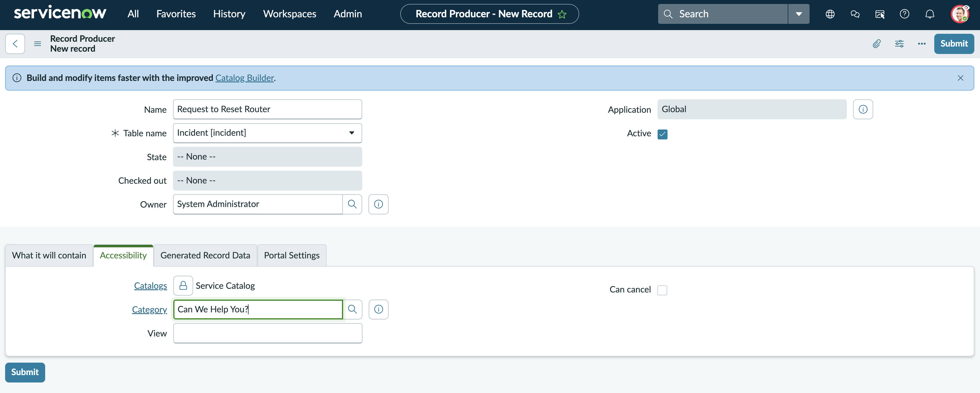Image resolution: width=980 pixels, height=393 pixels.
Task: Preview Category record info icon
Action: (378, 309)
